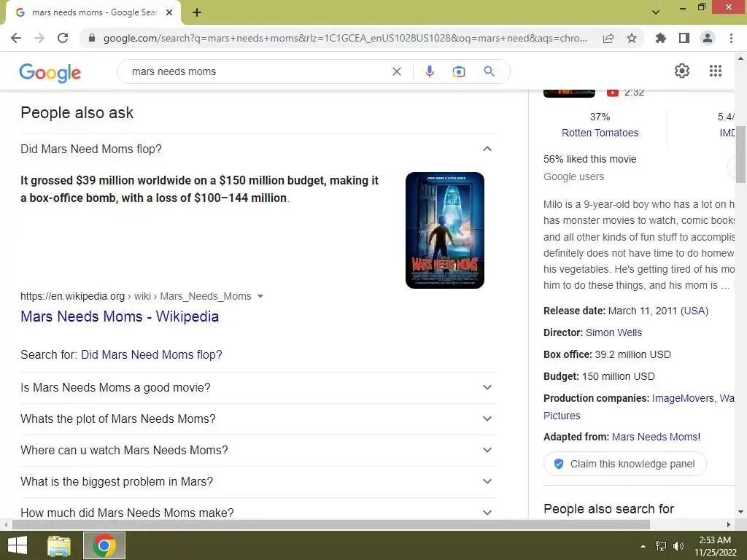747x560 pixels.
Task: Submit search with magnifying glass icon
Action: pos(489,71)
